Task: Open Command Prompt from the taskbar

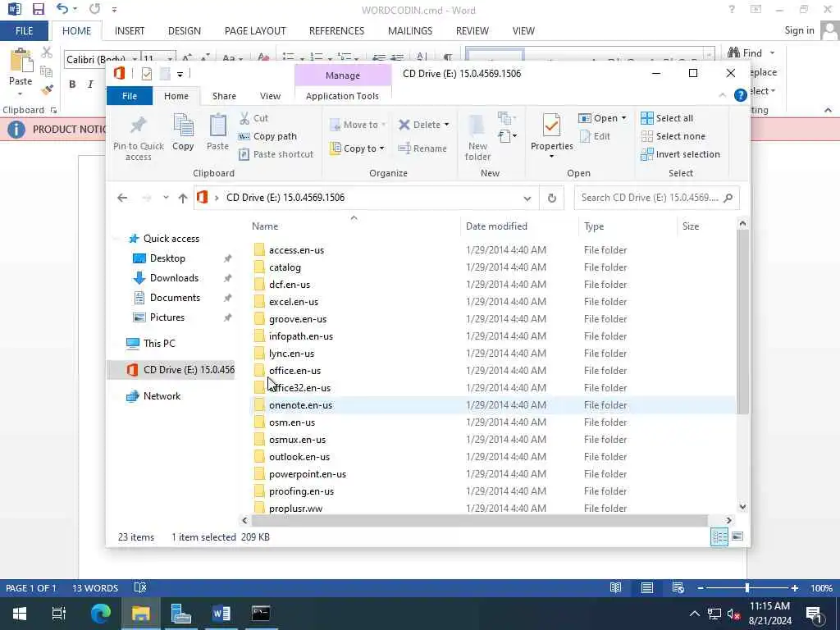Action: 261,613
